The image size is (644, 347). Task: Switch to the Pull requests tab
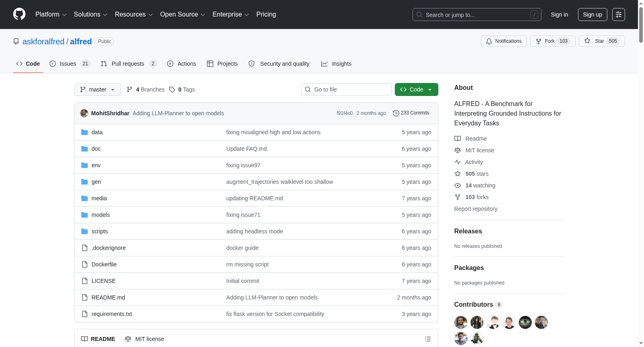129,64
